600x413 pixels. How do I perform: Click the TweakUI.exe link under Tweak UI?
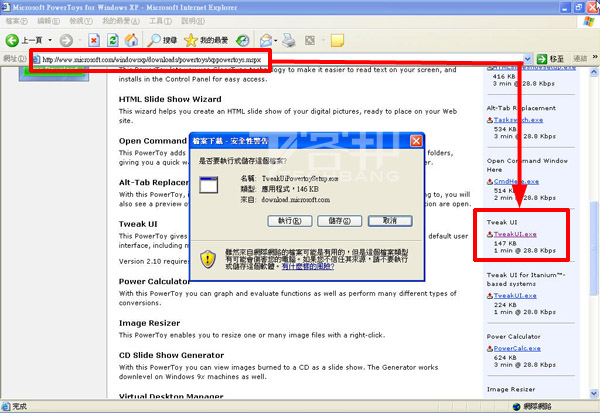coord(515,234)
